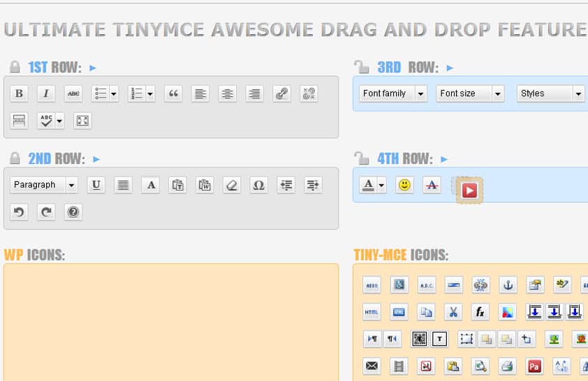Select the smiley emoticons icon in 4th row
588x381 pixels.
pyautogui.click(x=404, y=185)
